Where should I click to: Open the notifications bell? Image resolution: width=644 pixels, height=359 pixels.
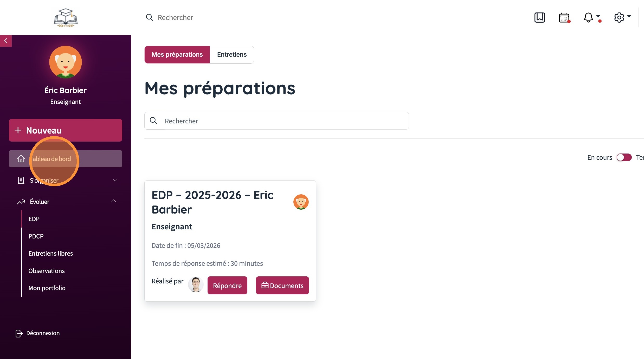[588, 17]
